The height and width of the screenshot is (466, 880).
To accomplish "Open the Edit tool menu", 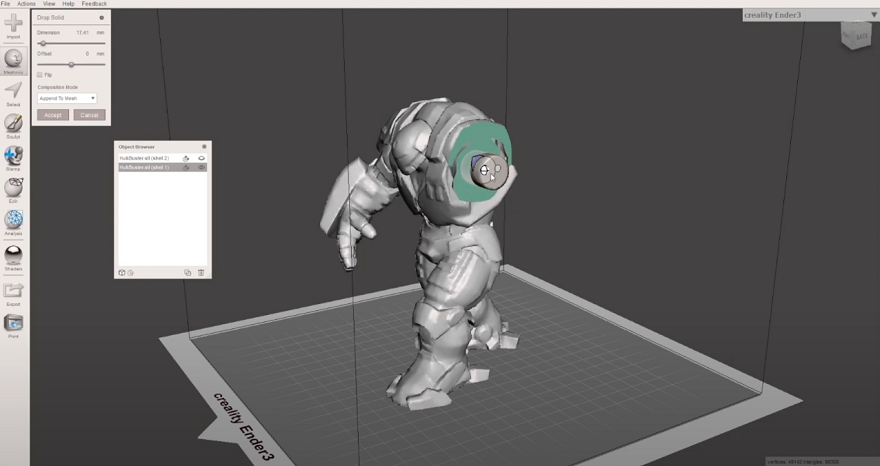I will click(x=13, y=188).
